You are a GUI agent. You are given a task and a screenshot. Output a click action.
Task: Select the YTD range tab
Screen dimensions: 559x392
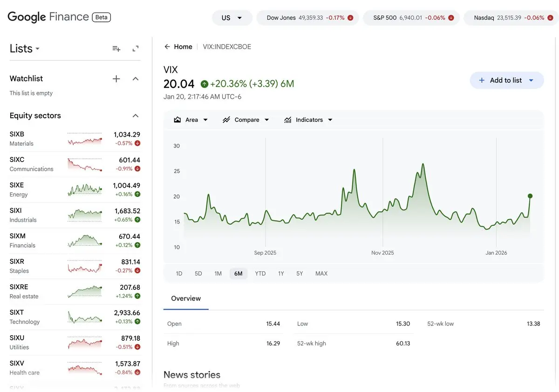pos(260,273)
